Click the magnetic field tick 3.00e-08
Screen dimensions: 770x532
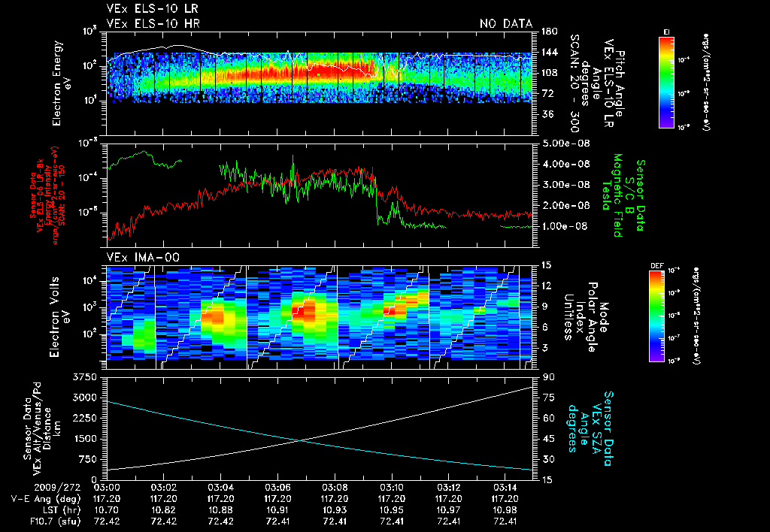point(565,185)
